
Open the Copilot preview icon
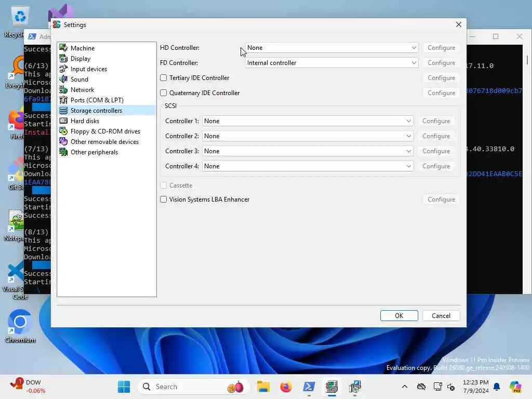[x=515, y=387]
